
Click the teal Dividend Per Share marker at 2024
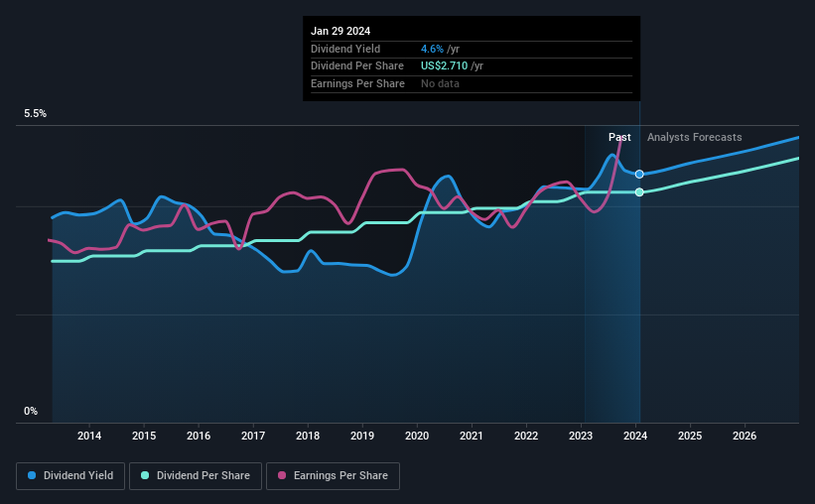tap(639, 192)
